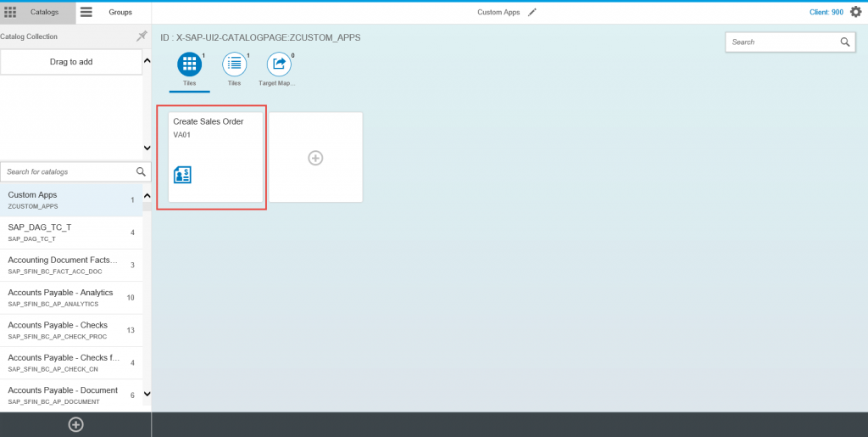
Task: Open the Create Sales Order tile
Action: (215, 157)
